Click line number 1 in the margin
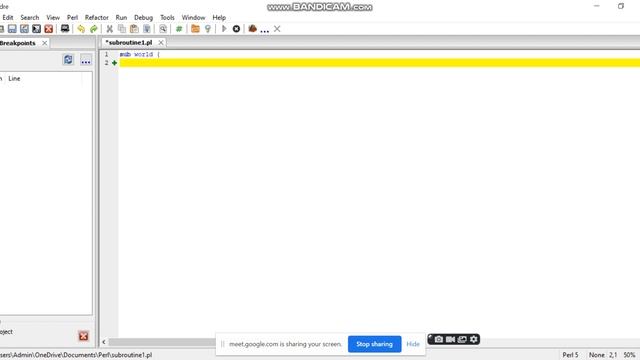This screenshot has height=360, width=640. (x=107, y=54)
